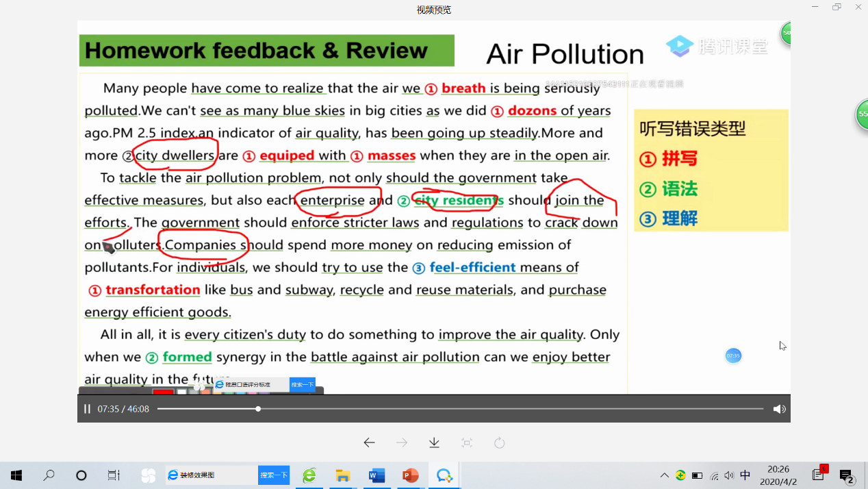This screenshot has width=868, height=489.
Task: Expand the system tray hidden icons chevron
Action: coord(664,475)
